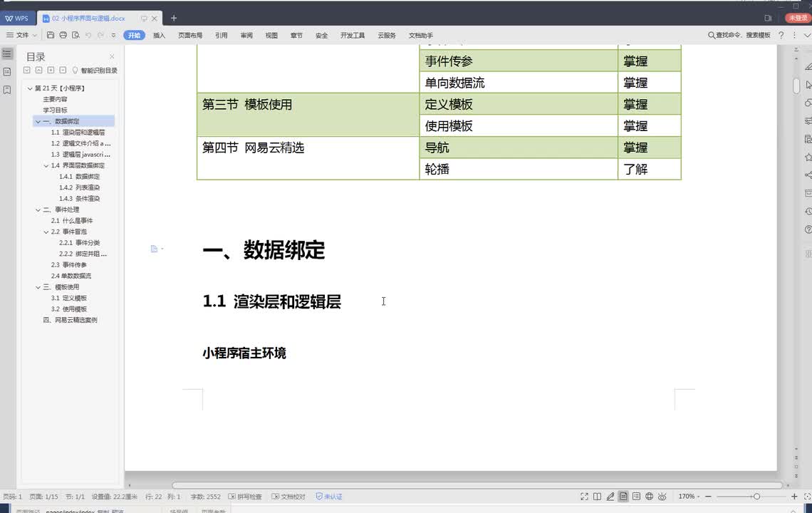Click 智能识别目录 button
This screenshot has width=812, height=513.
pyautogui.click(x=95, y=71)
